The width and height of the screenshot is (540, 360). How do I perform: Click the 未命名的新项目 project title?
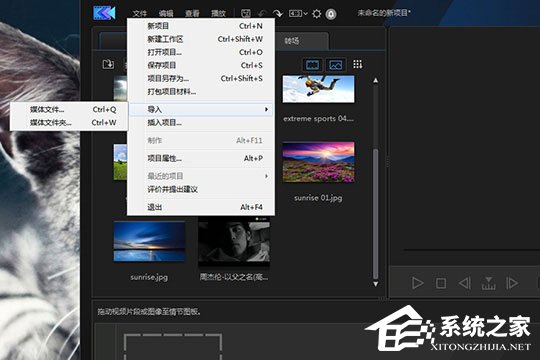[x=384, y=13]
